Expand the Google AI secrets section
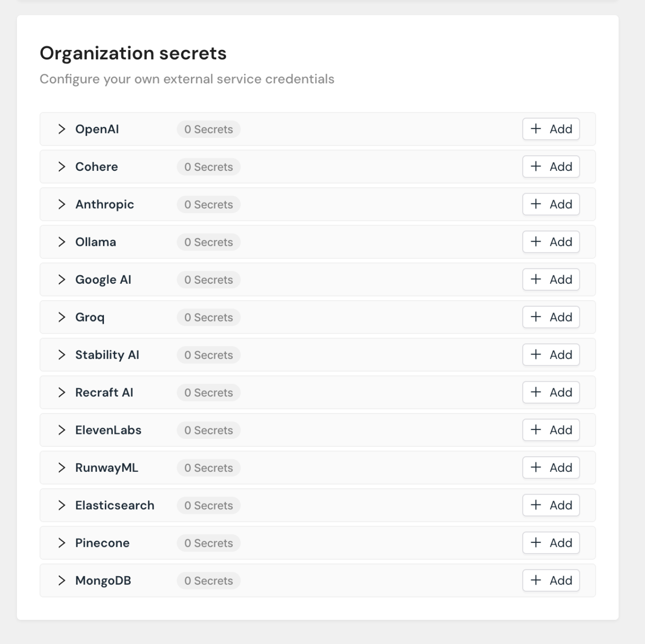The height and width of the screenshot is (644, 645). pos(62,280)
